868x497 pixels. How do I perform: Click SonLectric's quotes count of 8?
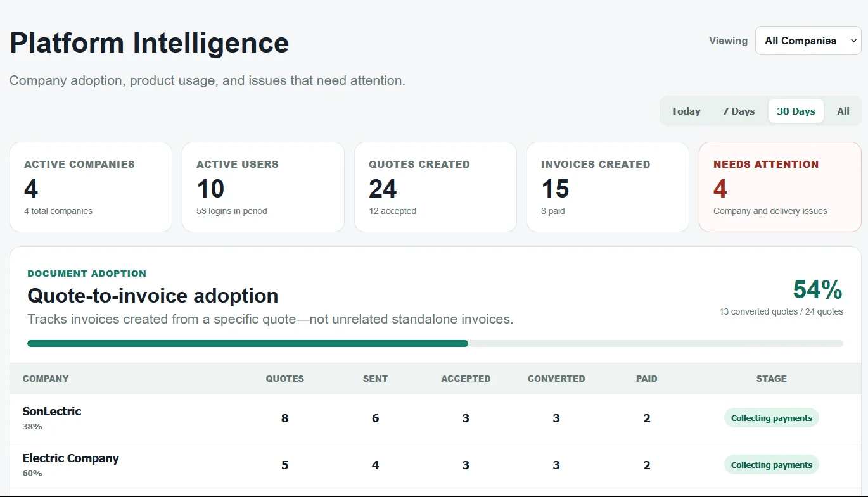coord(284,418)
